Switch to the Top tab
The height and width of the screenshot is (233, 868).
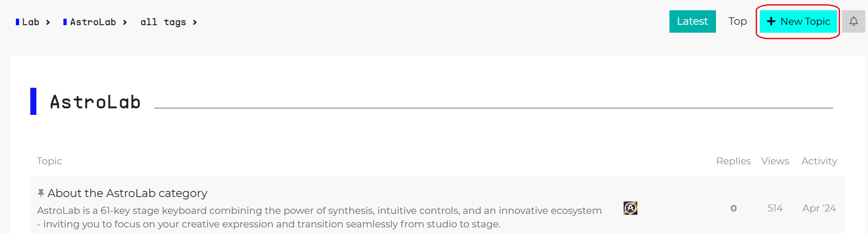coord(737,21)
